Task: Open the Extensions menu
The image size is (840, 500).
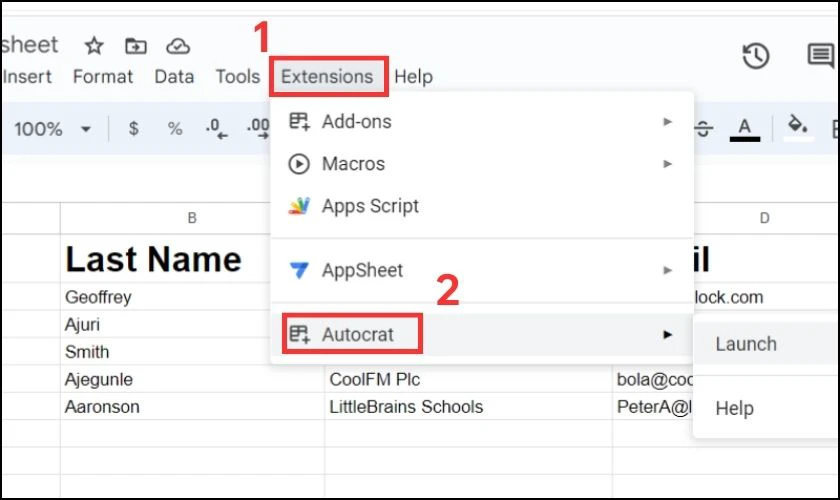Action: coord(327,77)
